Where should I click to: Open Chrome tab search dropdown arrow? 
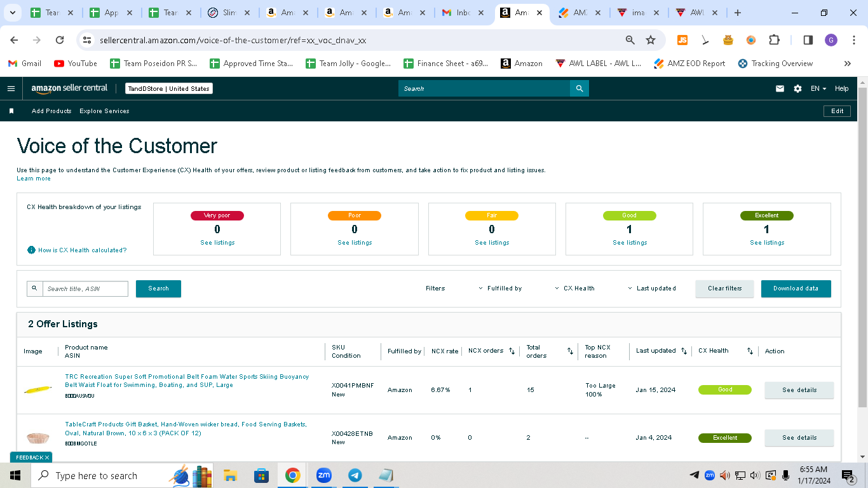point(13,13)
